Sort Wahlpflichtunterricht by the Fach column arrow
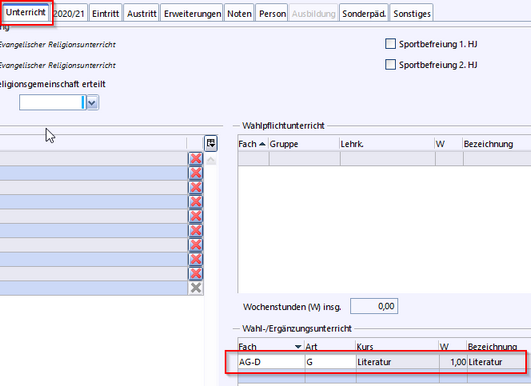This screenshot has width=531, height=386. click(262, 144)
